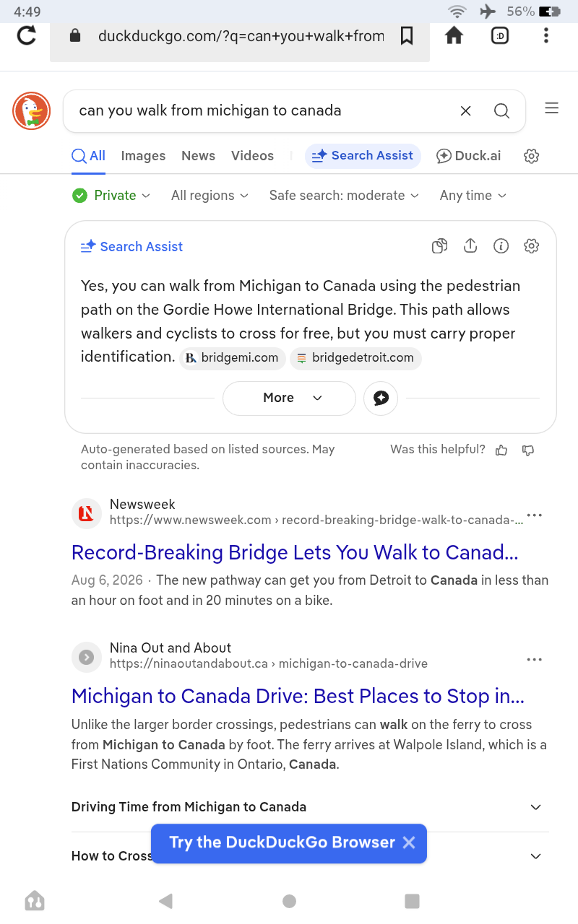The image size is (578, 924).
Task: Dismiss the Try DuckDuckGo Browser banner
Action: pos(409,842)
